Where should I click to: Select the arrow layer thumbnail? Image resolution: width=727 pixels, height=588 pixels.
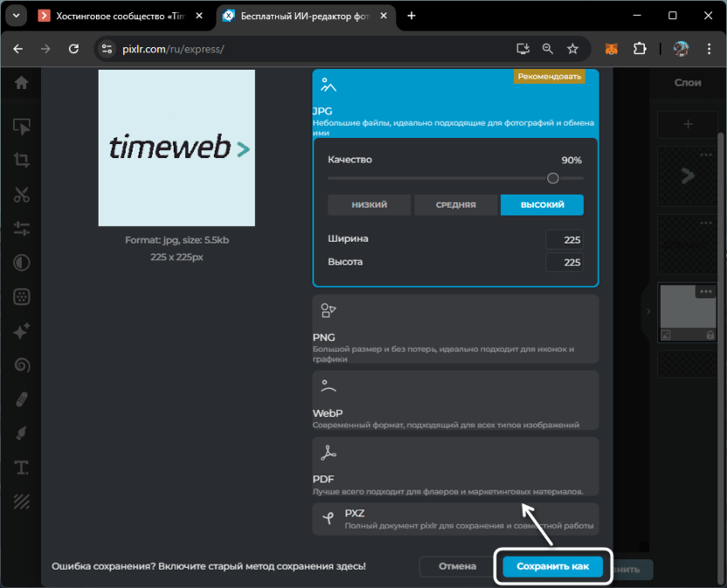pyautogui.click(x=688, y=176)
